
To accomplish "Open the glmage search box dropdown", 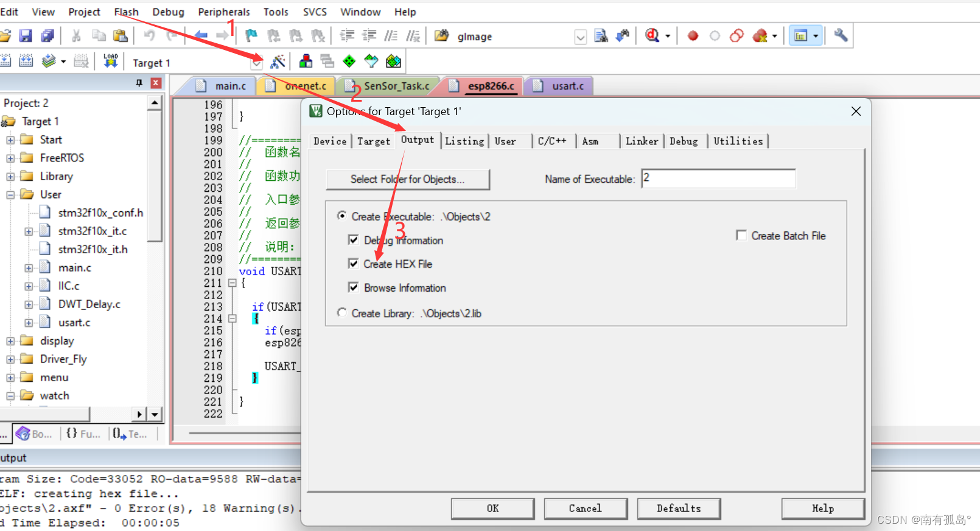I will click(x=581, y=37).
